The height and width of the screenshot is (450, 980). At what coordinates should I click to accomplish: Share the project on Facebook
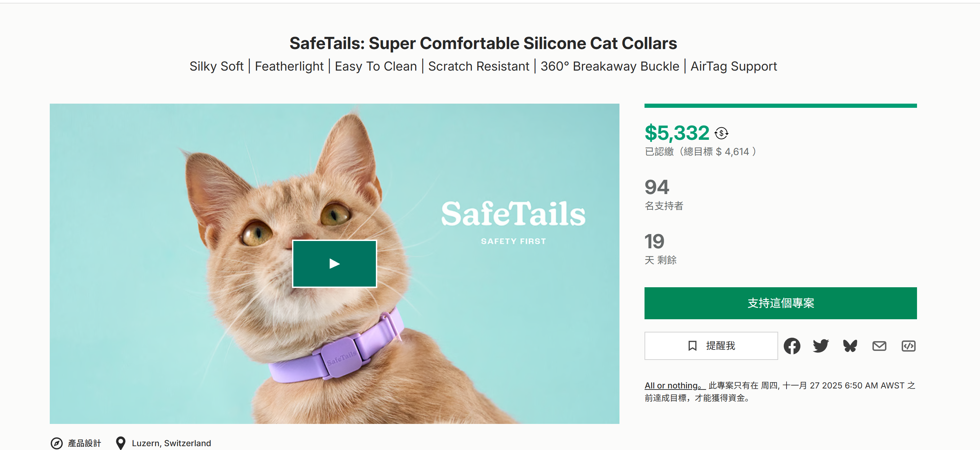pyautogui.click(x=792, y=346)
